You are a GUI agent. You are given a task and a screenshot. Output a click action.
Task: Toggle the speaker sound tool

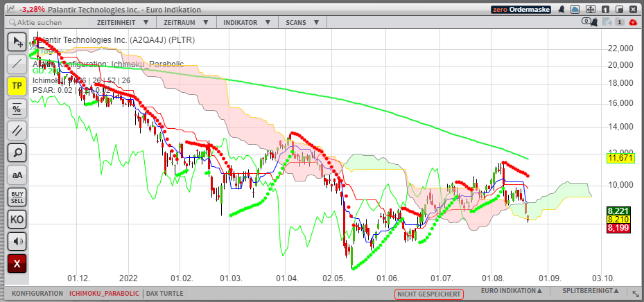tap(17, 241)
